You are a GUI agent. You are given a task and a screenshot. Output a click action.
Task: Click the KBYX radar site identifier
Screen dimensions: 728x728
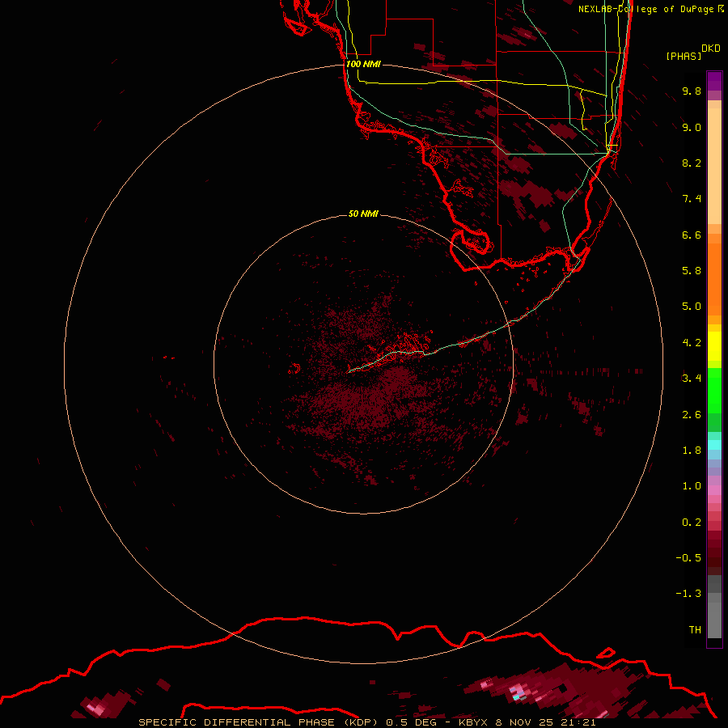coord(472,722)
